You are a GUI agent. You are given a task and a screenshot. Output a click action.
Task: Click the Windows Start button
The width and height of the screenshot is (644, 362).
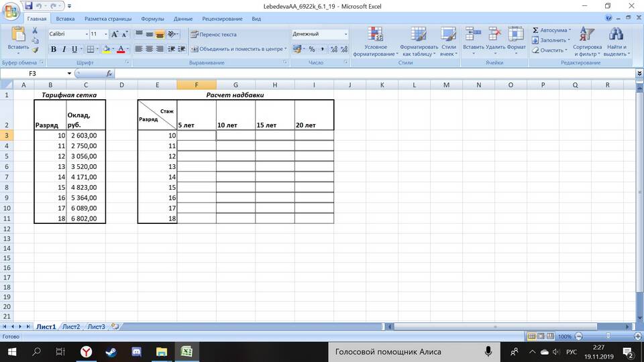pos(12,352)
